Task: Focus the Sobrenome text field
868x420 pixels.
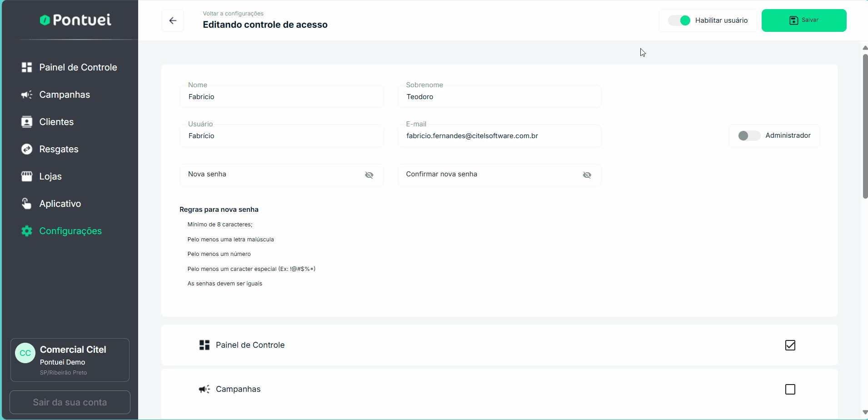Action: pos(499,97)
